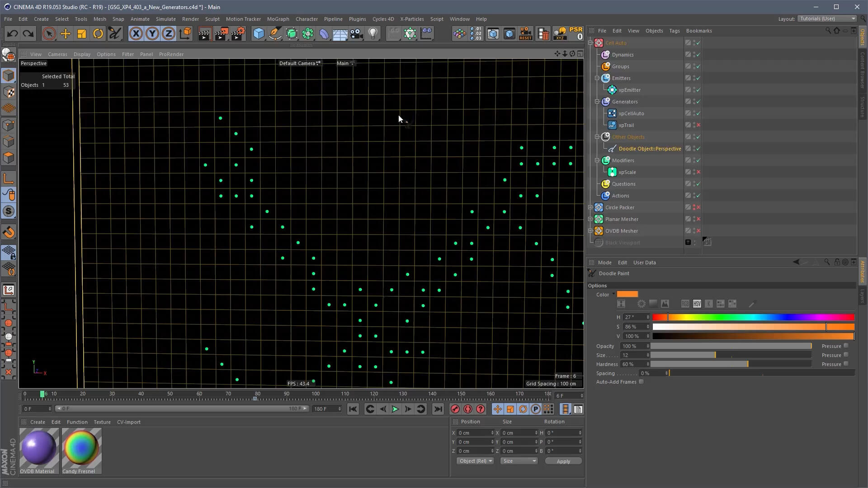Expand the Circle Packer object
Viewport: 868px width, 488px height.
click(x=590, y=207)
